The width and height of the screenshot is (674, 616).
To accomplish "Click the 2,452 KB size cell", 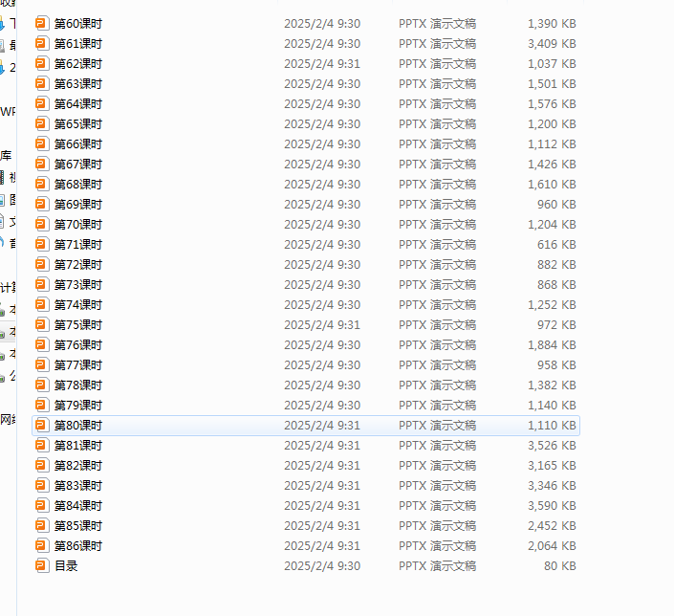I will click(552, 526).
